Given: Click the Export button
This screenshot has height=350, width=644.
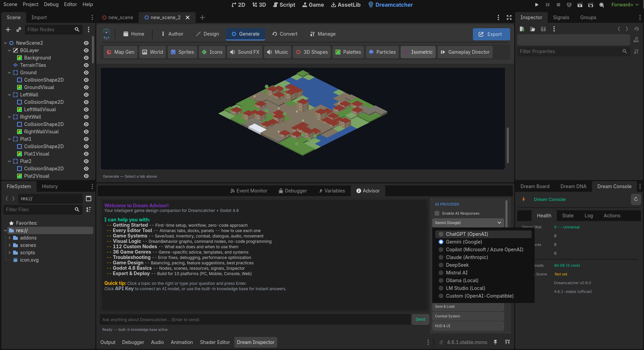Looking at the screenshot, I should [x=491, y=34].
